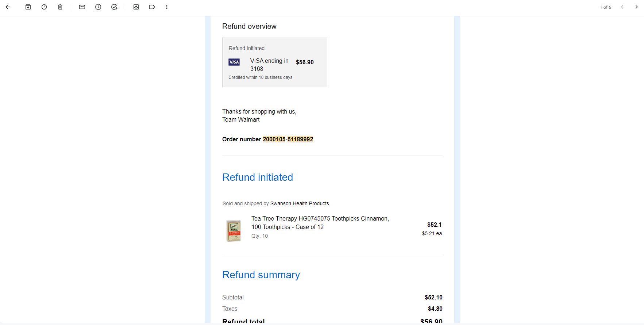Viewport: 644px width, 325px height.
Task: Add this email to Tasks
Action: 114,7
